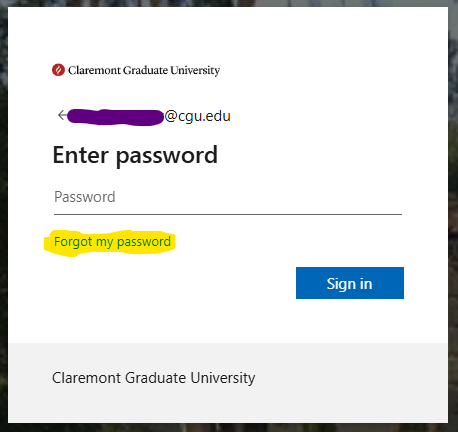458x432 pixels.
Task: Click the purple redacted username portion
Action: pos(115,117)
